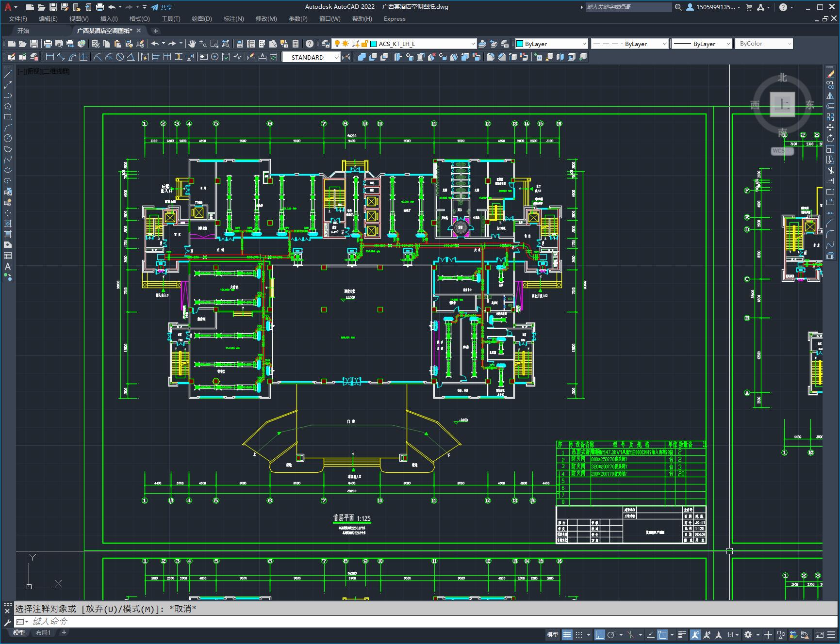Click the 共享 share button
840x644 pixels.
(x=162, y=7)
